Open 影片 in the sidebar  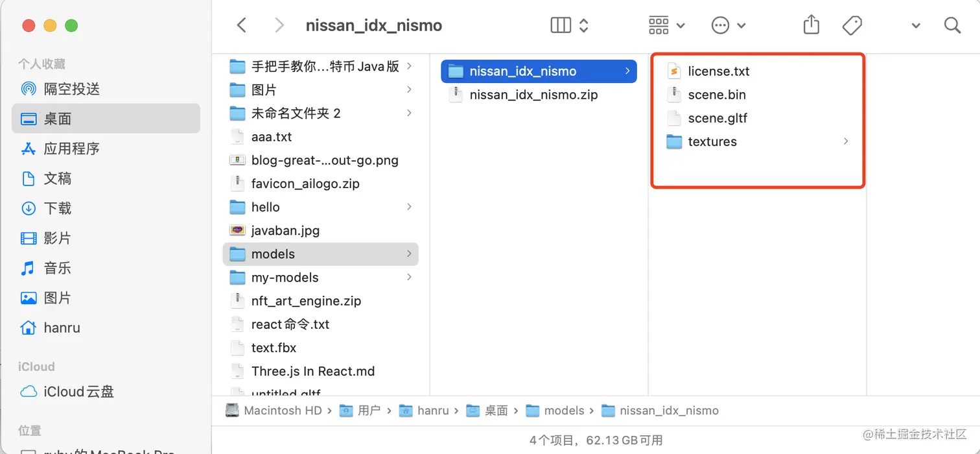tap(106, 238)
